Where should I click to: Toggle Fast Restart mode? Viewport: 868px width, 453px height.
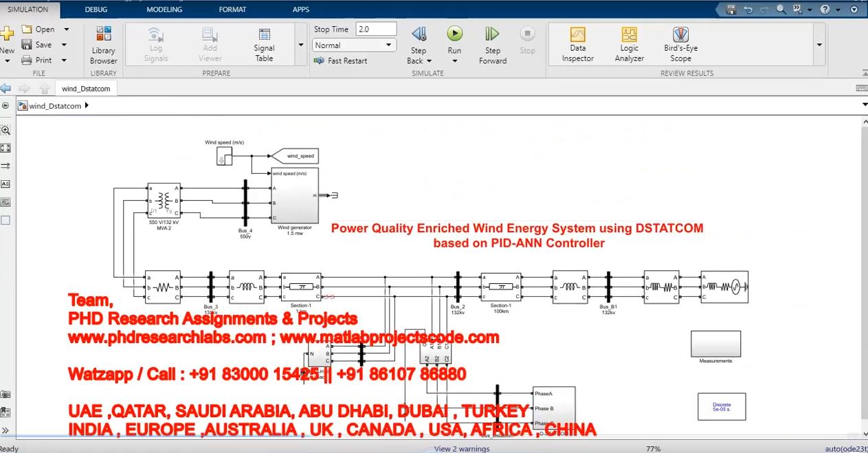coord(340,60)
